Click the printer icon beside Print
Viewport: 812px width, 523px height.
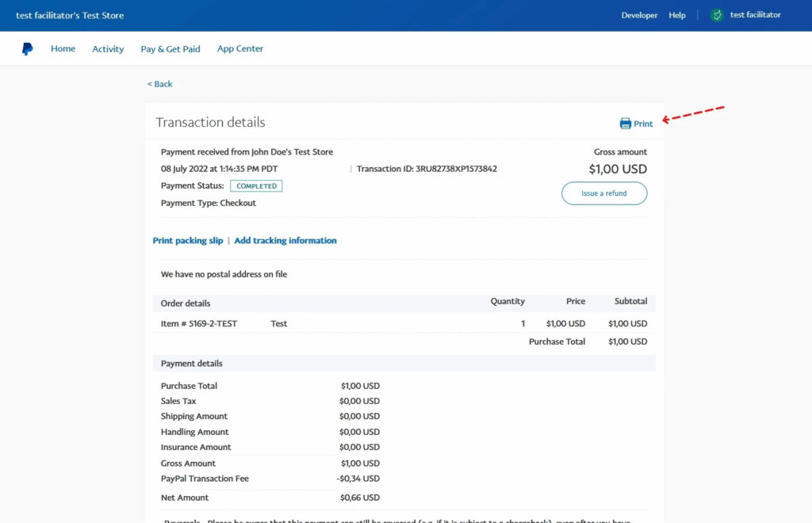pos(625,124)
